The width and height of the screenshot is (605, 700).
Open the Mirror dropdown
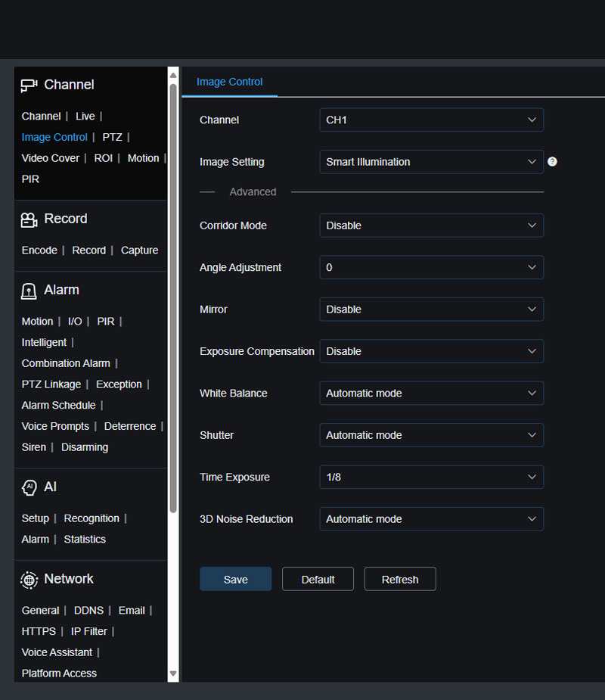click(431, 310)
